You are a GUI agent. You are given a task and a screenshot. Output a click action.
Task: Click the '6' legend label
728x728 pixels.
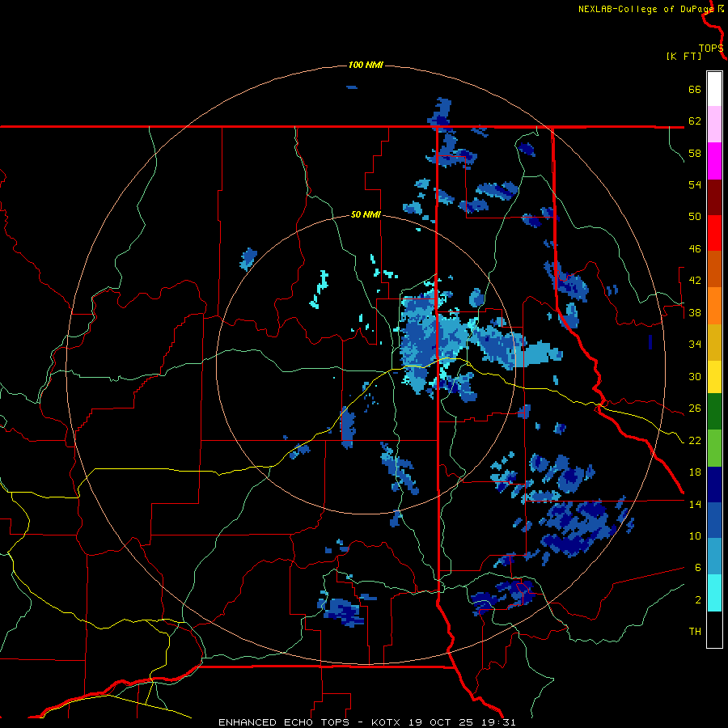(x=697, y=568)
